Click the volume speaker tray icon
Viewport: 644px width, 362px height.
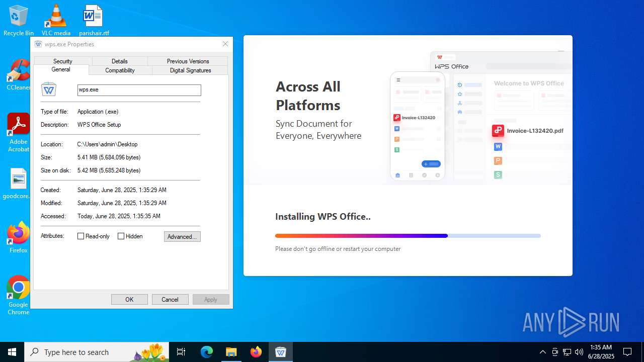[x=579, y=352]
